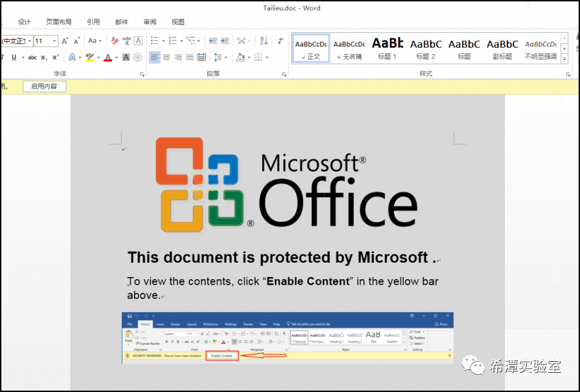This screenshot has width=580, height=392.
Task: Open the Paragraph dialog launcher in 段落 group
Action: [x=284, y=75]
